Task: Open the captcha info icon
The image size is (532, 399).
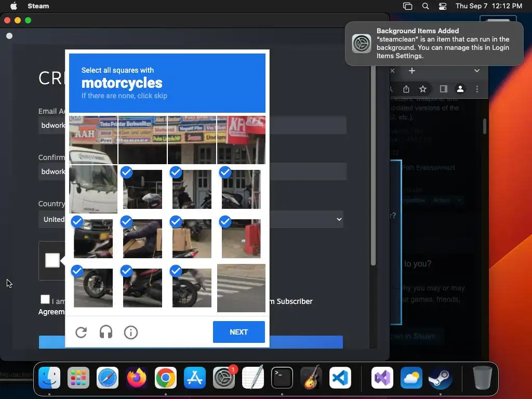Action: pyautogui.click(x=131, y=332)
